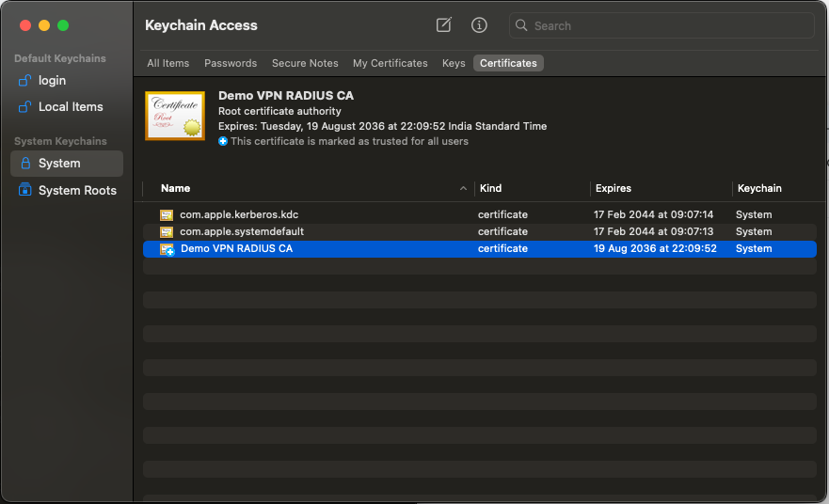The width and height of the screenshot is (829, 504).
Task: Show the My Certificates tab
Action: click(391, 63)
